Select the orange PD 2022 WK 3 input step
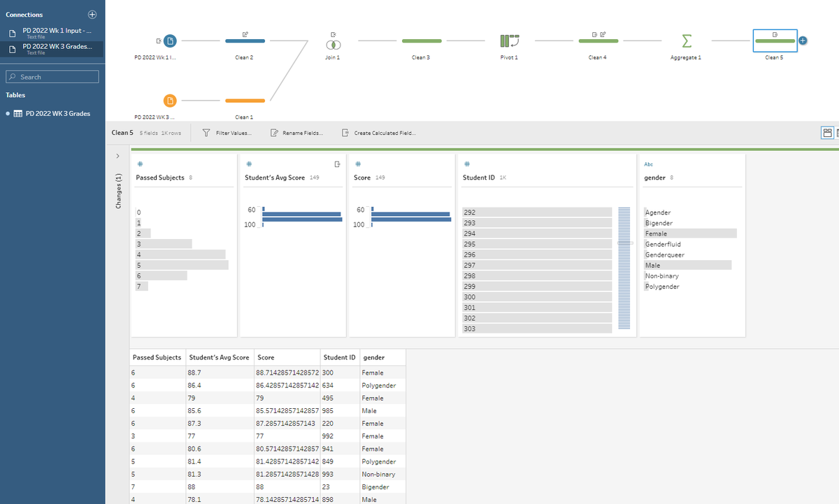 click(171, 101)
